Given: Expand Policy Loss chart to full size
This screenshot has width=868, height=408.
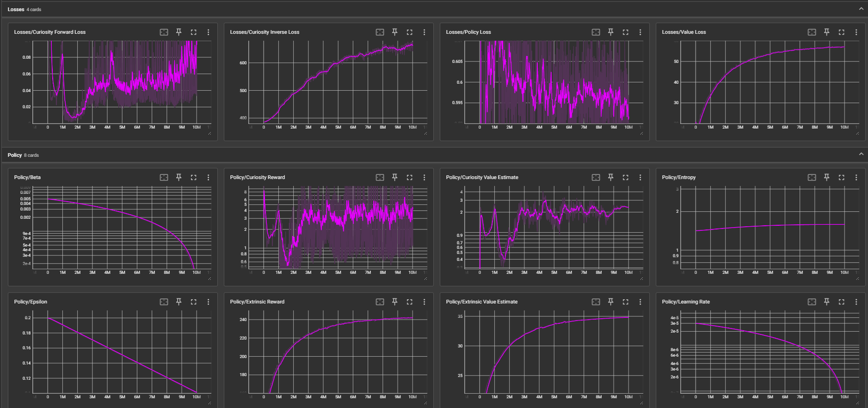Looking at the screenshot, I should tap(625, 32).
